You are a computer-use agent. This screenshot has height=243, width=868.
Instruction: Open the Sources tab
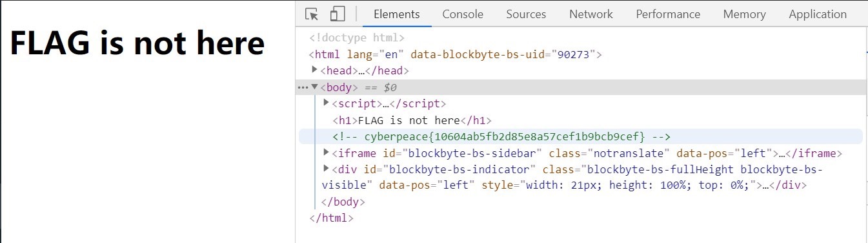pos(526,14)
